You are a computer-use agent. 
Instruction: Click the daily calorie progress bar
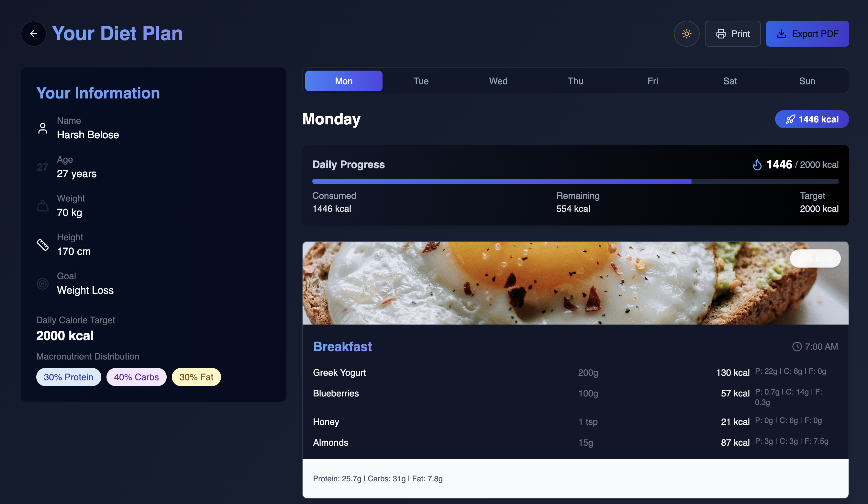click(575, 181)
